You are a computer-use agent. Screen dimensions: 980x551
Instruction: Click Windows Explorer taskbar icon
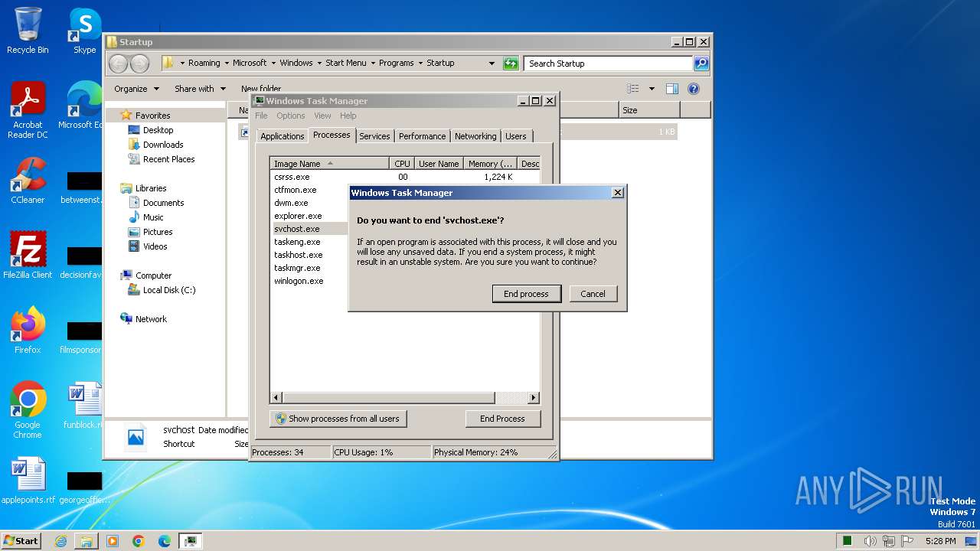point(87,541)
